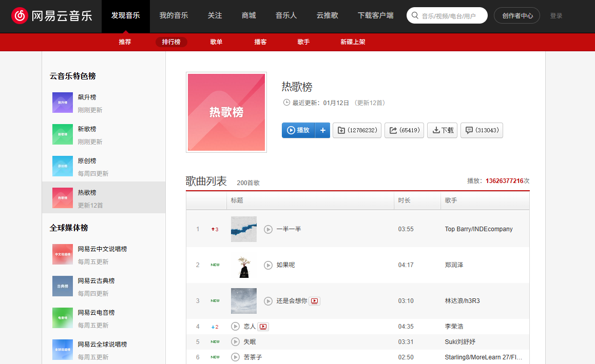Screen dimensions: 595x364
Task: Open artist Suki刘舒妤
Action: 460,341
